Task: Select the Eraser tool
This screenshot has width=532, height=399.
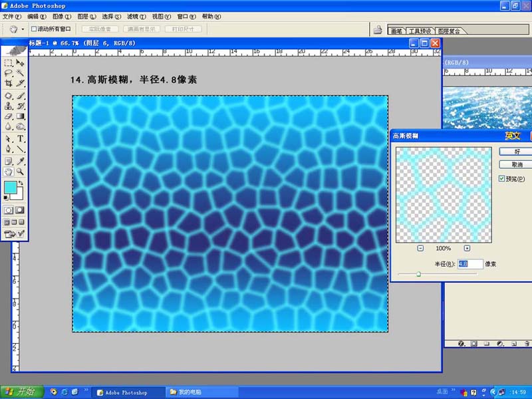Action: [9, 116]
